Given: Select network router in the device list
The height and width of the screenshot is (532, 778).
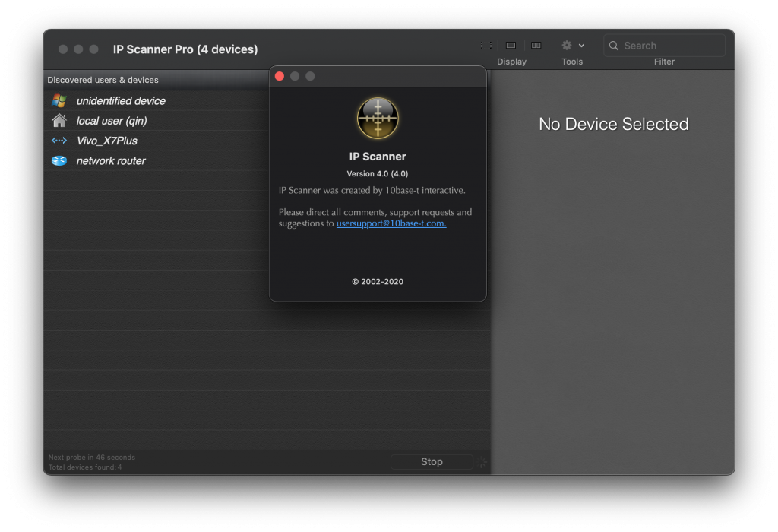Looking at the screenshot, I should [x=267, y=161].
